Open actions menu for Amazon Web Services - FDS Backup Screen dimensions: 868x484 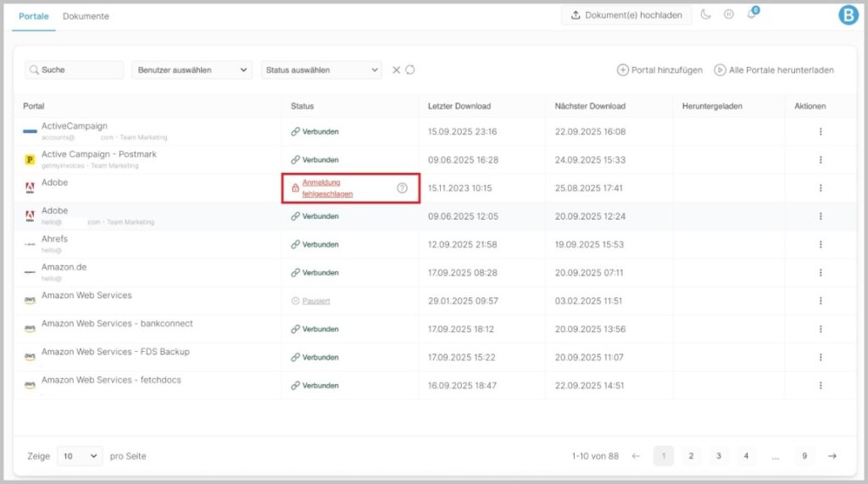[821, 357]
